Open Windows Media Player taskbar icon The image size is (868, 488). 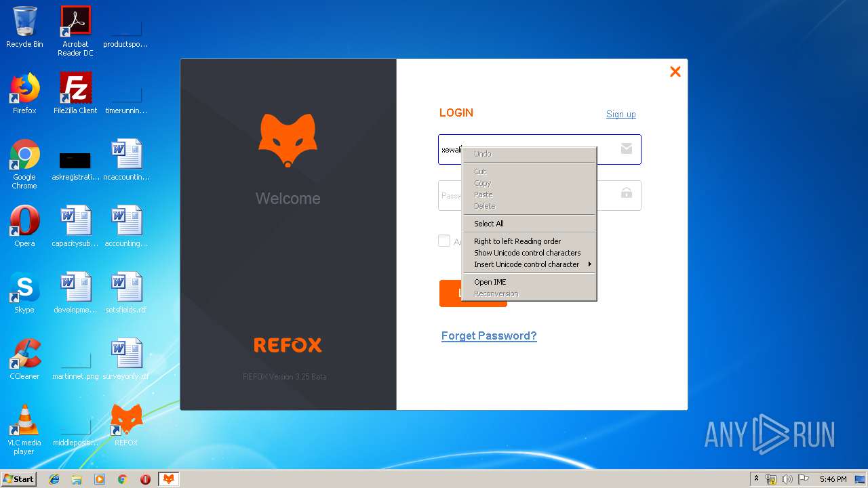tap(100, 479)
